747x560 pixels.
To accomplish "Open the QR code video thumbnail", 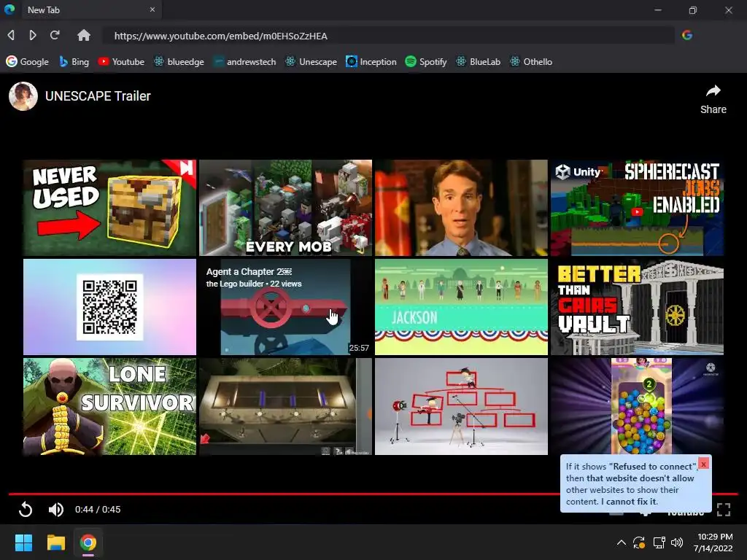I will (109, 307).
